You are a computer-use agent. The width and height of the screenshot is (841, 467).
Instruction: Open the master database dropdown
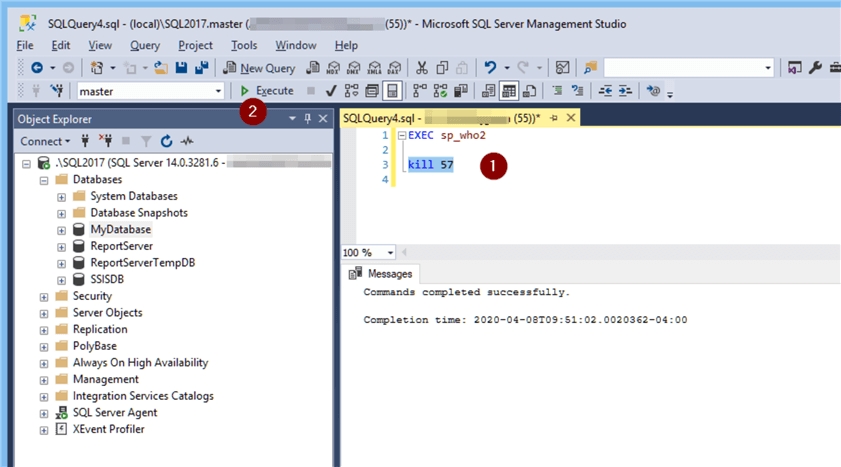pos(218,91)
